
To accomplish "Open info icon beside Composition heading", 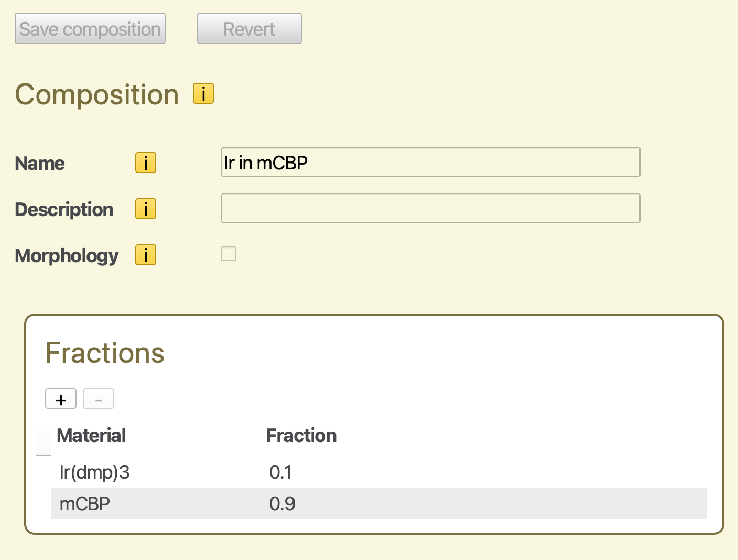I will tap(203, 94).
